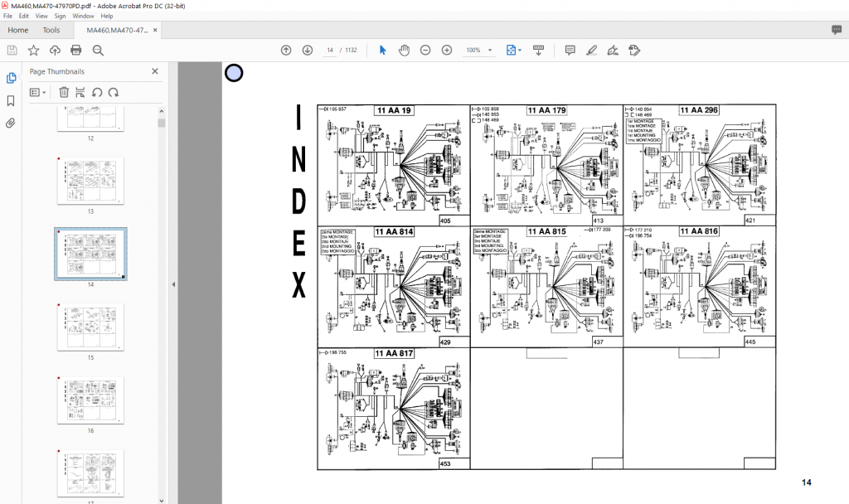
Task: Click the stamp/share tool icon
Action: click(634, 51)
